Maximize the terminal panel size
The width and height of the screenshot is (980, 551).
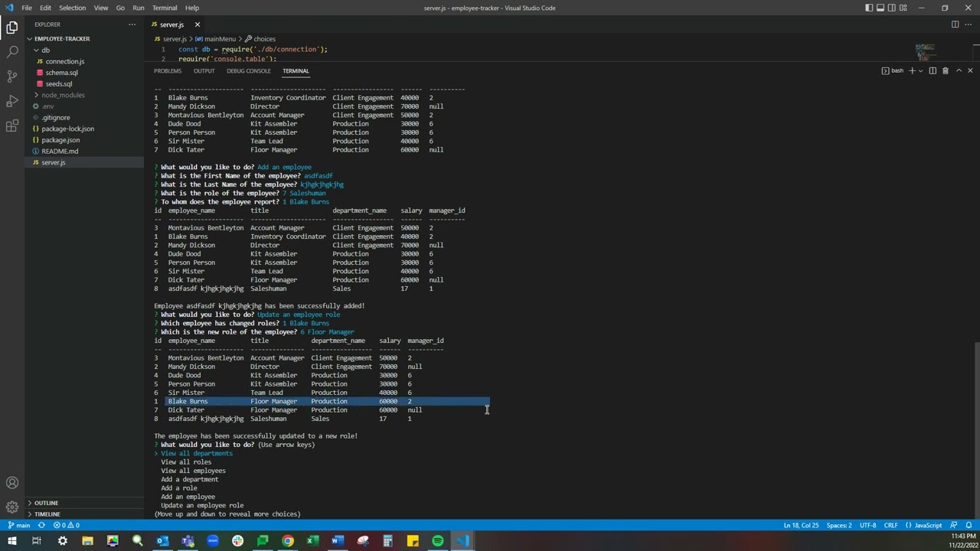(959, 70)
